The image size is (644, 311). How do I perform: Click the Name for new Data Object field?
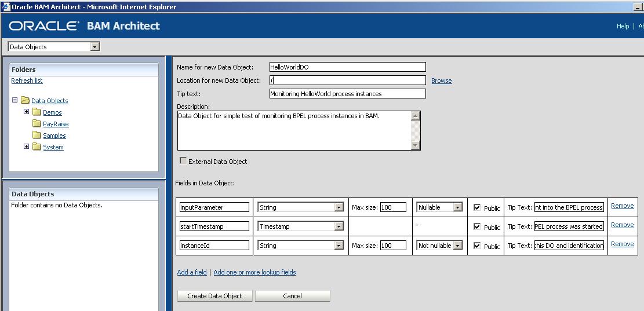pos(347,67)
